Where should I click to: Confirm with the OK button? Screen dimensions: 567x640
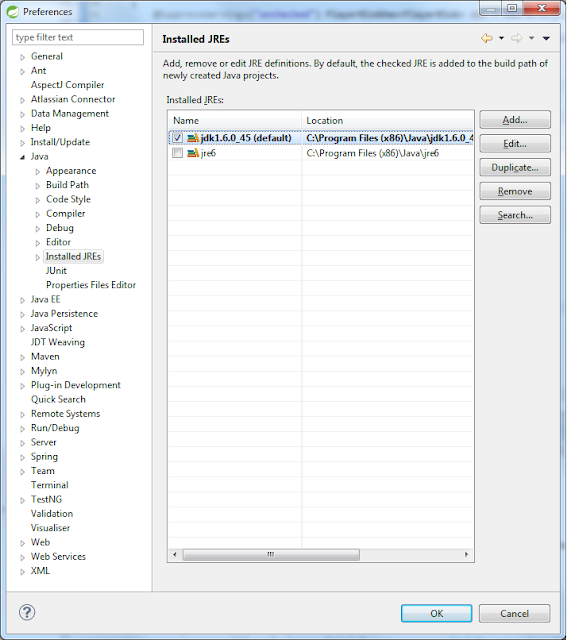(436, 613)
